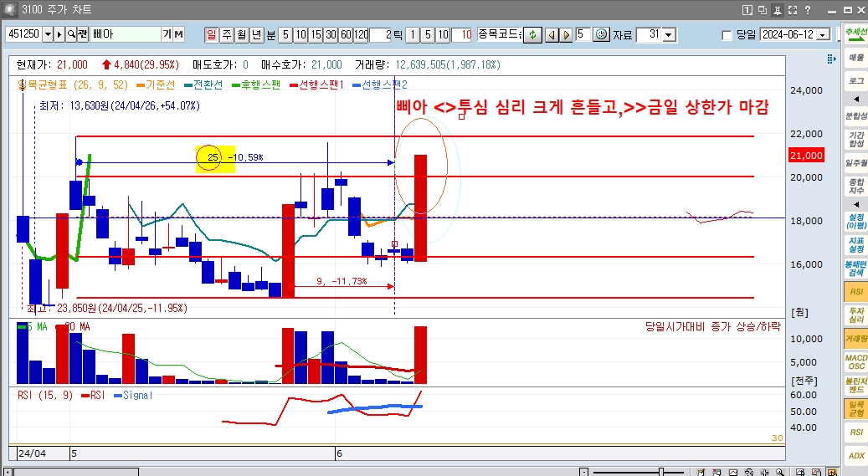Click the note edit icon in bottom toolbar

[x=701, y=472]
